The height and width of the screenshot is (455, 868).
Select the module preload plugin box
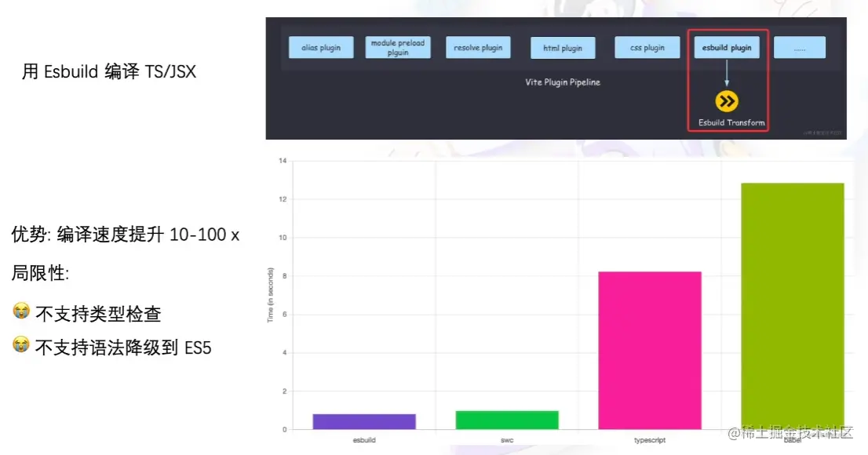pos(397,48)
